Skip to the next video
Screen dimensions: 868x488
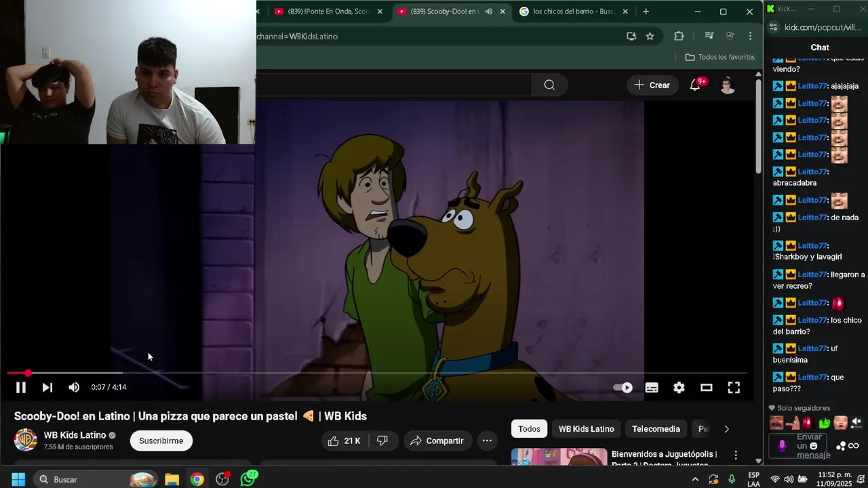pos(47,388)
